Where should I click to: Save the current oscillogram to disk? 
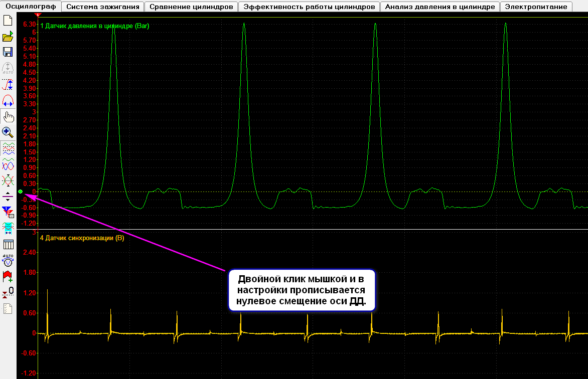(x=8, y=52)
